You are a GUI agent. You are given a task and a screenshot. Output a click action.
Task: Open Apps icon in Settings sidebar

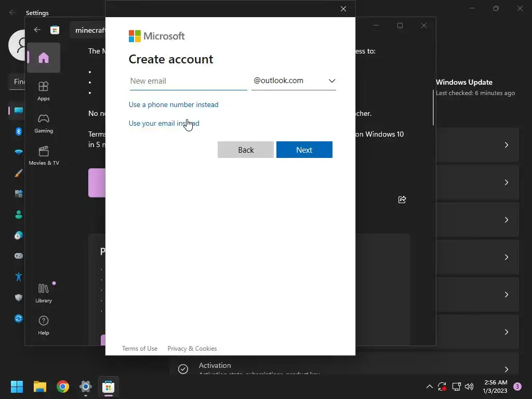(x=19, y=194)
